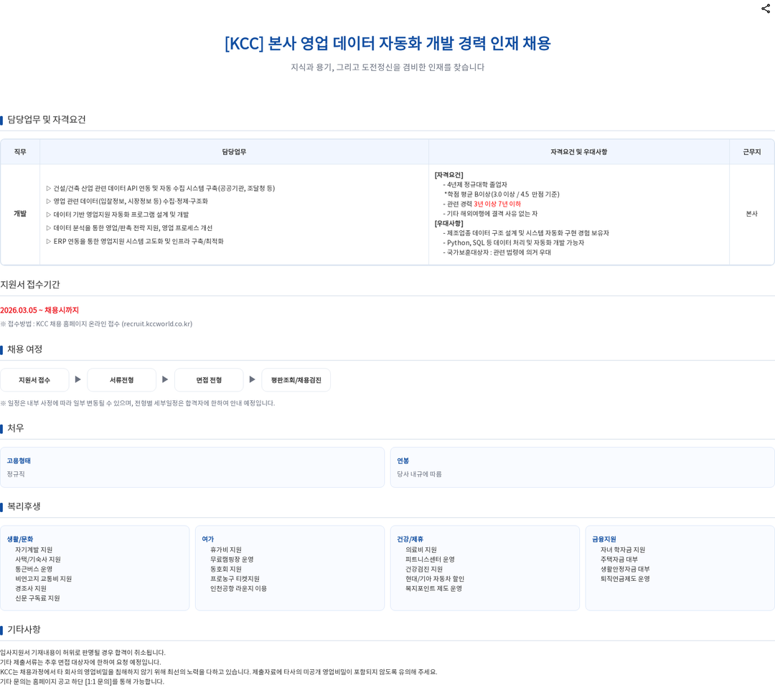The image size is (775, 700).
Task: Click the '근무지' table column header
Action: pyautogui.click(x=752, y=152)
